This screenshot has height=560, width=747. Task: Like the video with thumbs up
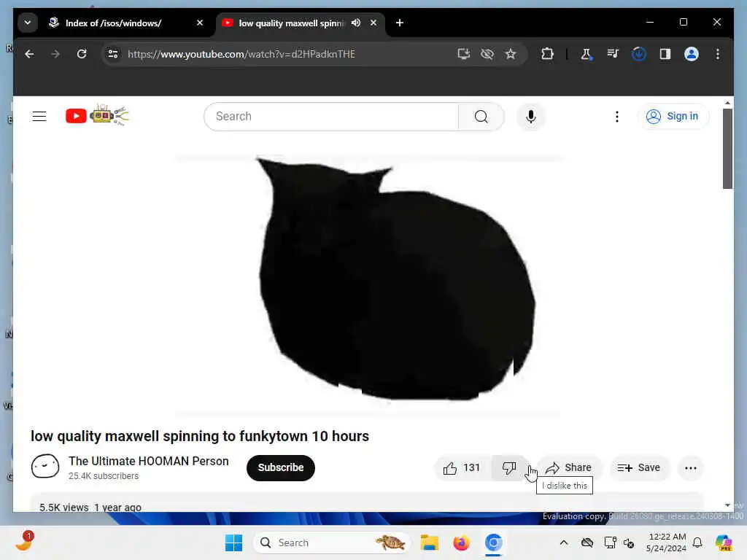462,468
